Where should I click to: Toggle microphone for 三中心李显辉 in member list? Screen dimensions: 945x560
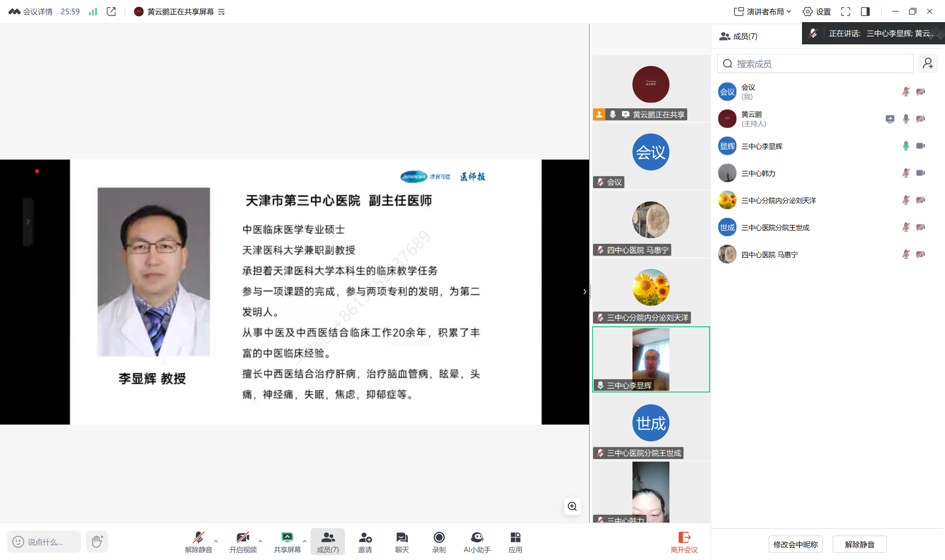906,146
